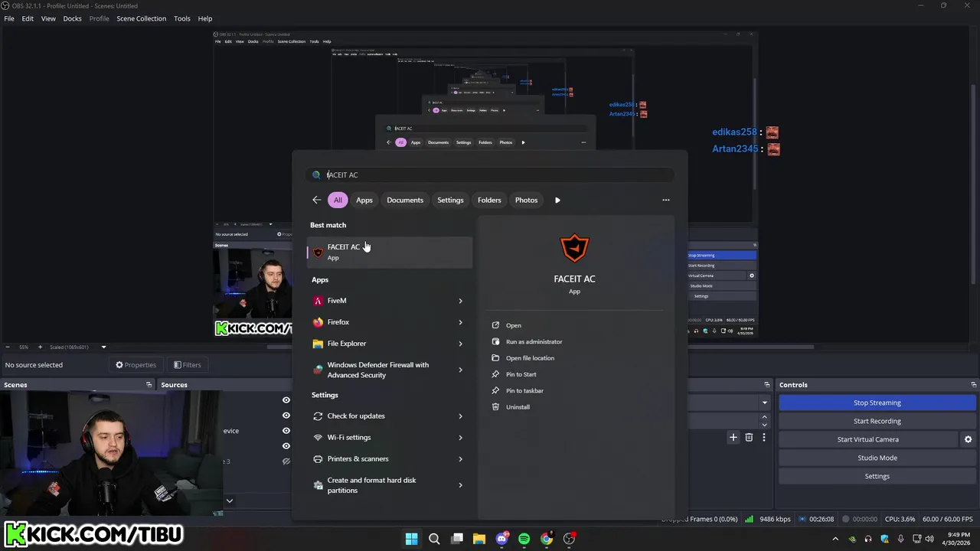980x551 pixels.
Task: Show more search filter categories arrow
Action: pyautogui.click(x=557, y=200)
